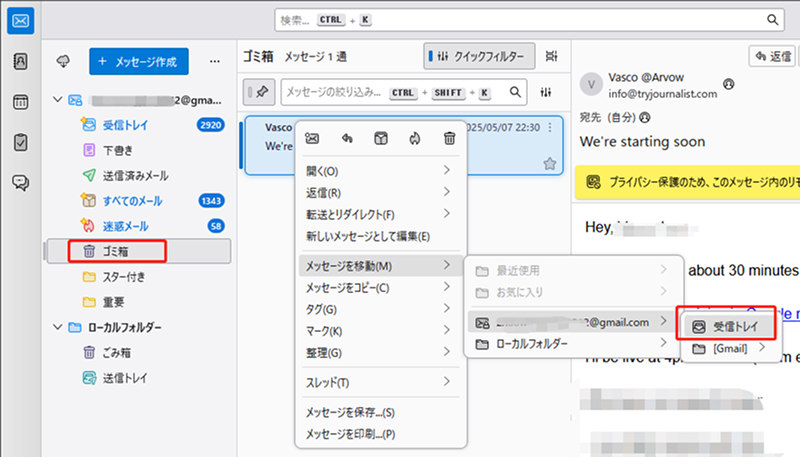
Task: Select the 重要 folder
Action: tap(138, 302)
